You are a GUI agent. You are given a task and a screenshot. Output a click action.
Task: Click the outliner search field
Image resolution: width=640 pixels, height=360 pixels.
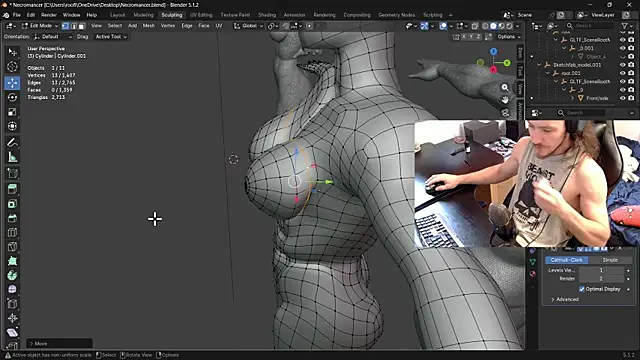point(589,26)
